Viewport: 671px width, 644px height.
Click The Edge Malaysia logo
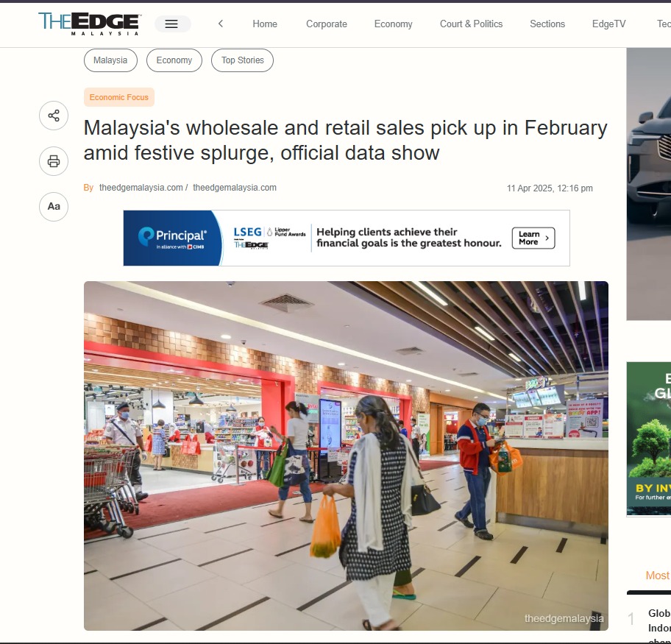pos(89,24)
